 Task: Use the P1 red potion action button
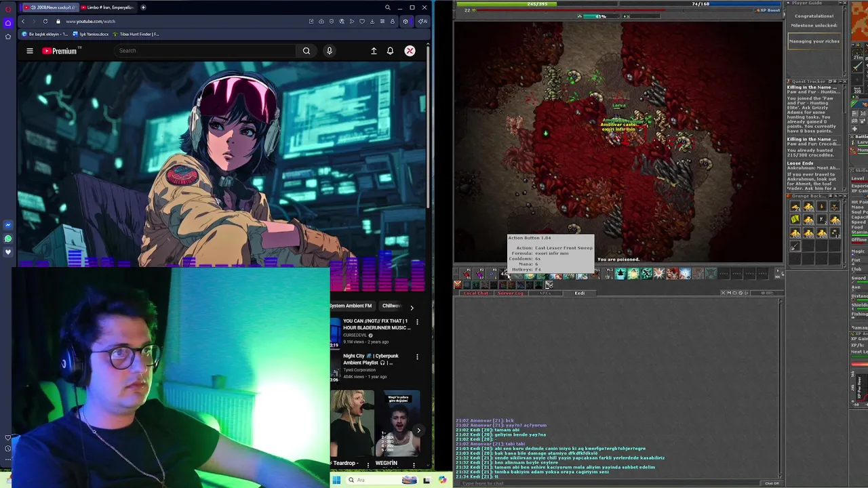point(466,274)
